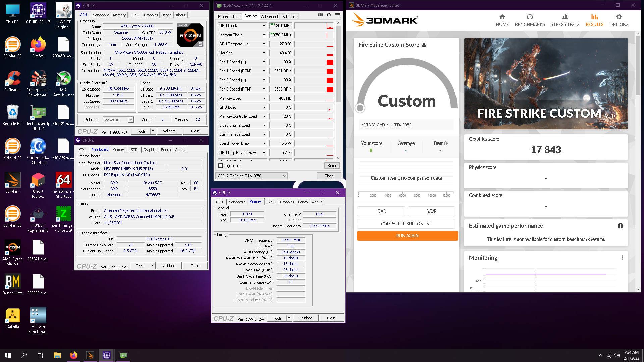The height and width of the screenshot is (362, 644).
Task: Open Board Power Draw sensor dropdown
Action: (264, 143)
